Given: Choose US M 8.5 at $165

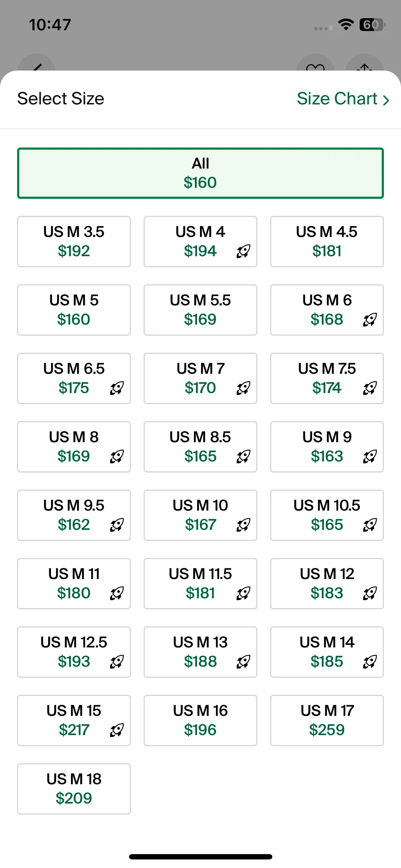Looking at the screenshot, I should tap(200, 447).
